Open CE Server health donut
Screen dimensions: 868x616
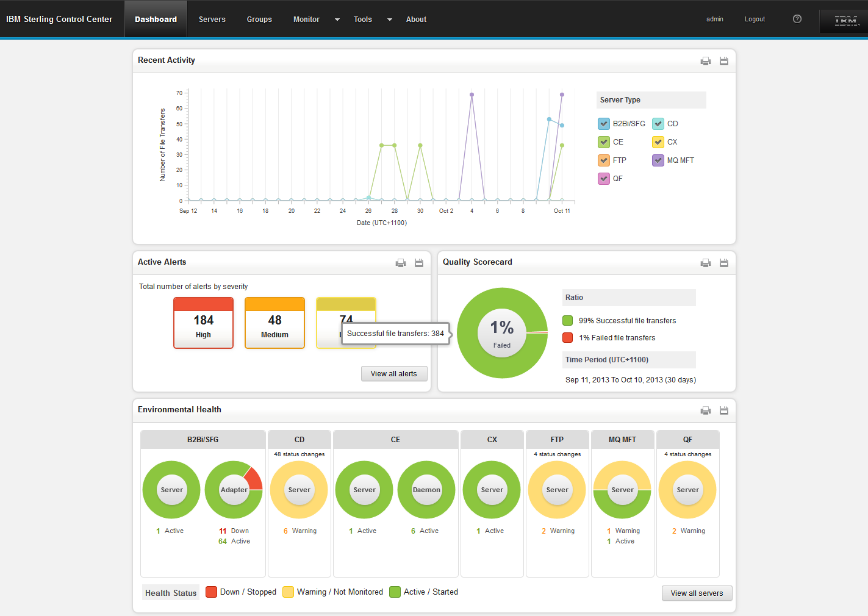click(365, 490)
